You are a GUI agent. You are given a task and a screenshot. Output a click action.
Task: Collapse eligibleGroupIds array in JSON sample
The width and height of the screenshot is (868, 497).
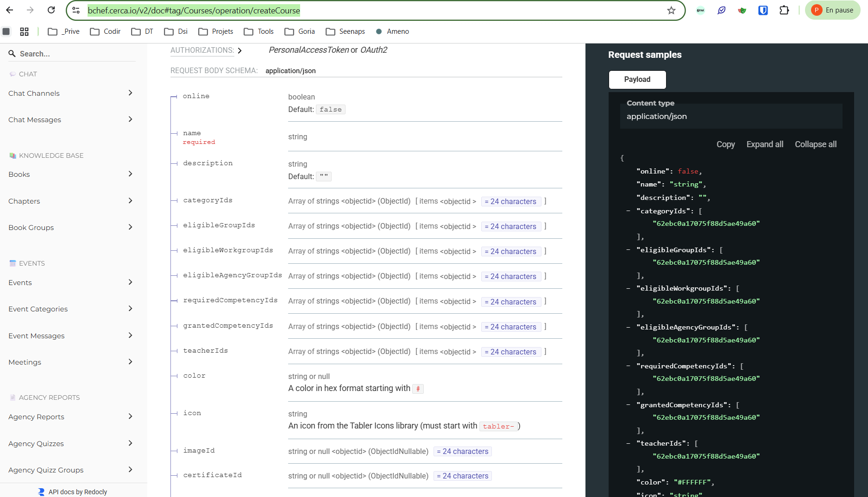(628, 250)
